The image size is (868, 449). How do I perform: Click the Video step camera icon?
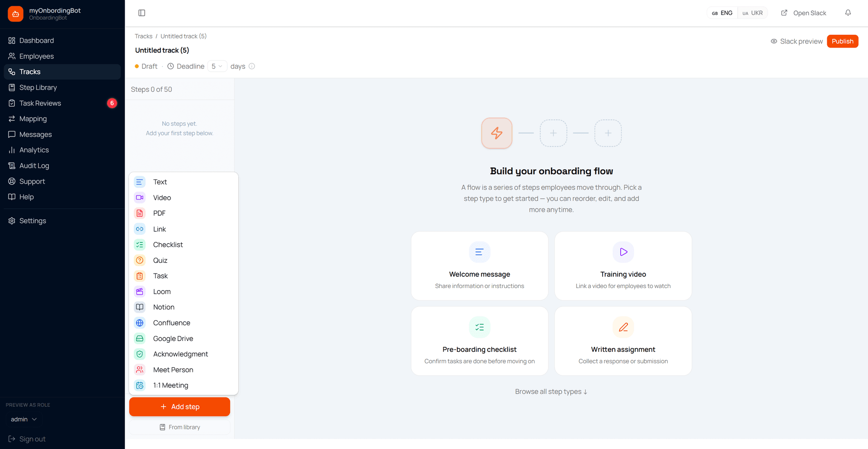tap(140, 198)
